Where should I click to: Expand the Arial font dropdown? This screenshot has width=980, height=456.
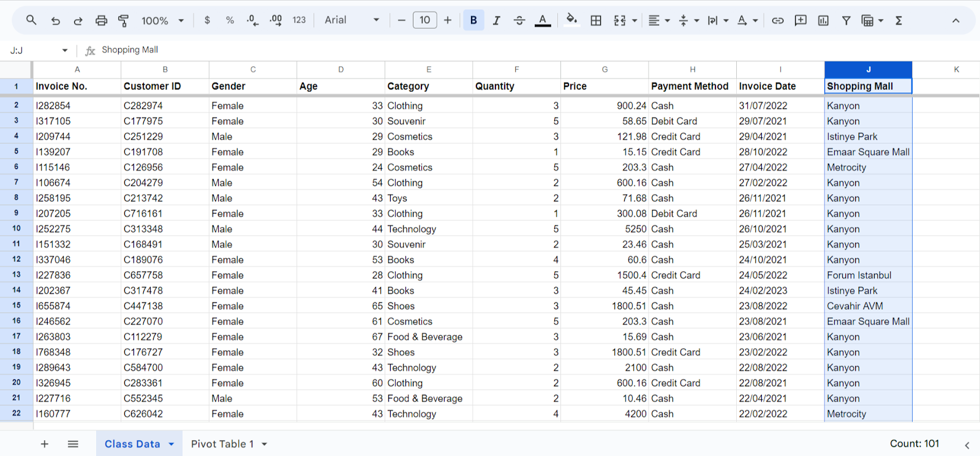352,20
